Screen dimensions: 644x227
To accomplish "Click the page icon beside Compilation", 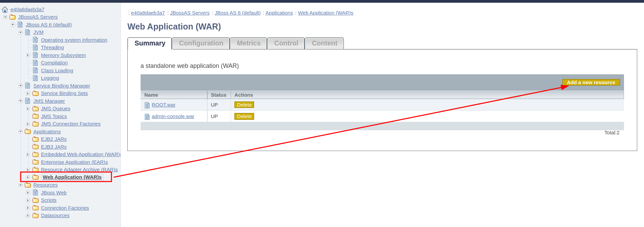I will [35, 63].
